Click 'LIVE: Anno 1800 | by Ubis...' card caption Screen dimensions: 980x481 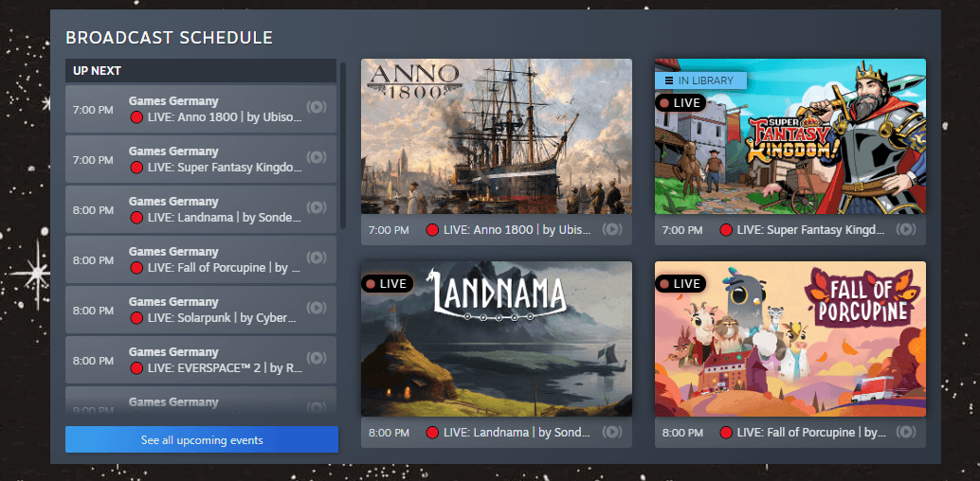pos(517,230)
